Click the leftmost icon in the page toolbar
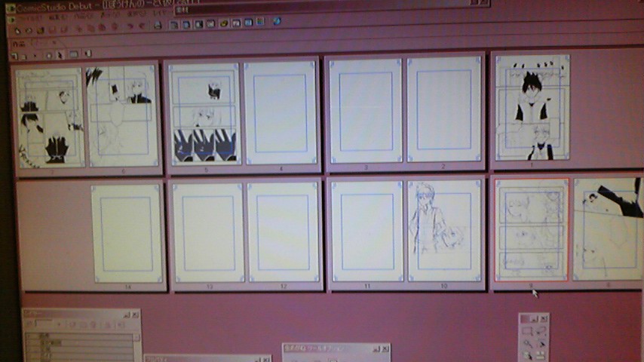 point(14,56)
